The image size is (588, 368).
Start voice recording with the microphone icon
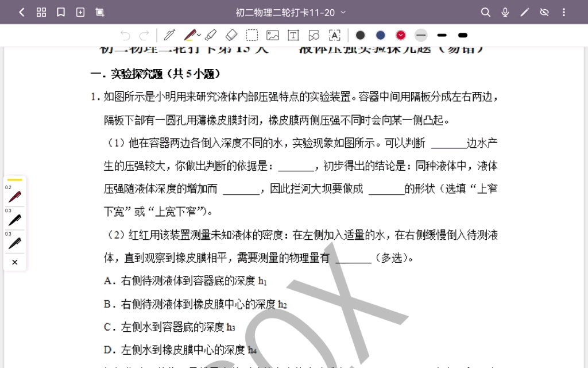click(x=505, y=11)
